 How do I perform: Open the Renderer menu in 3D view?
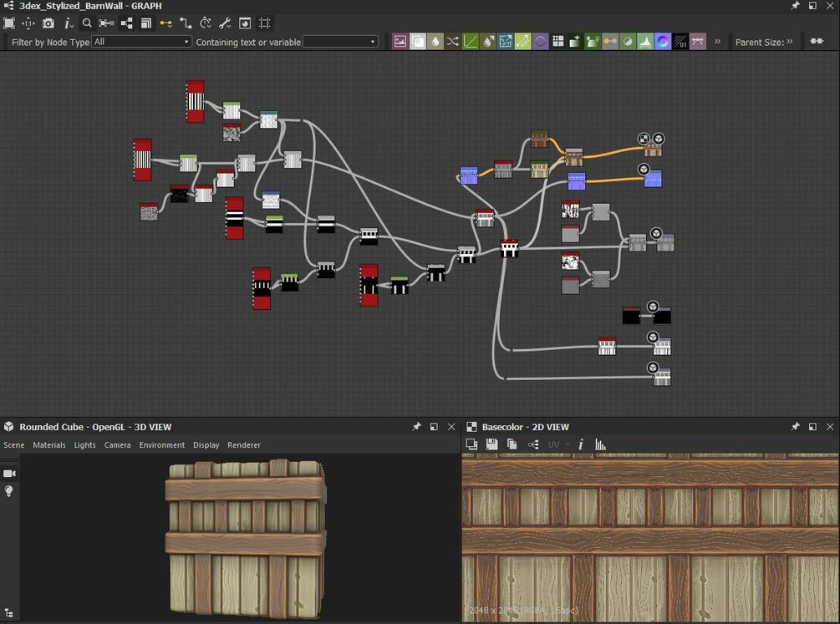point(244,445)
